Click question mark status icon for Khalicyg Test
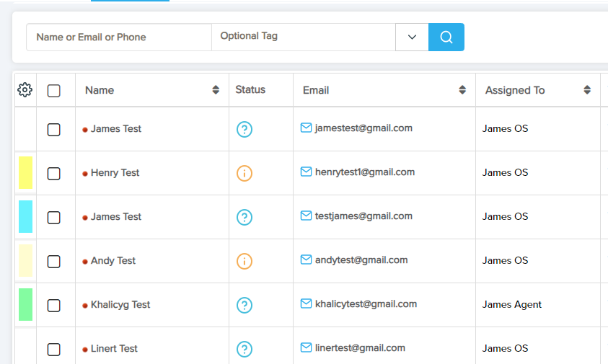Viewport: 608px width, 364px height. (x=244, y=305)
